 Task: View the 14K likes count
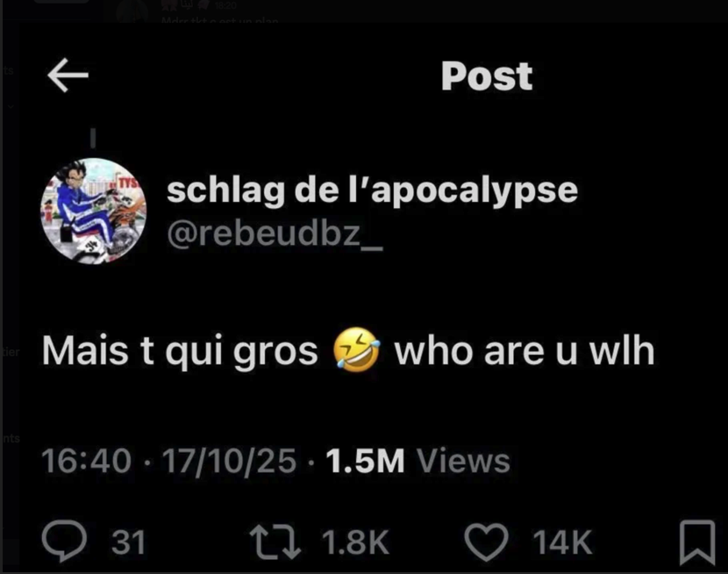[562, 542]
